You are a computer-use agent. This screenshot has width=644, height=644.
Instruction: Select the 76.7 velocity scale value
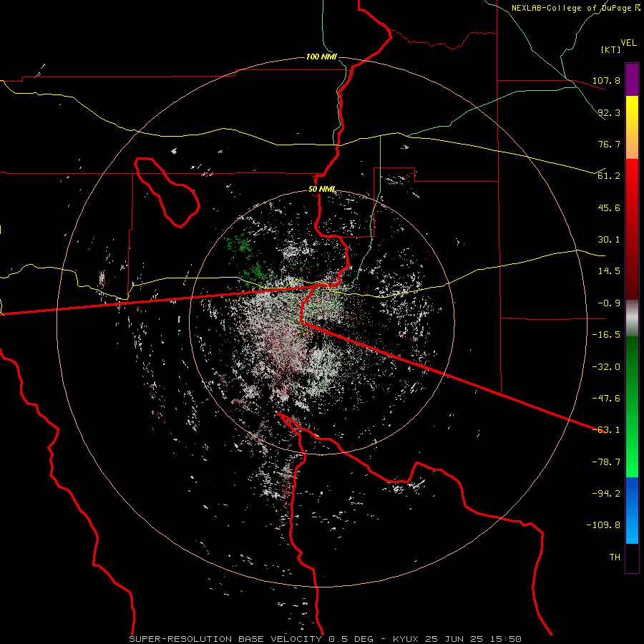tap(609, 144)
